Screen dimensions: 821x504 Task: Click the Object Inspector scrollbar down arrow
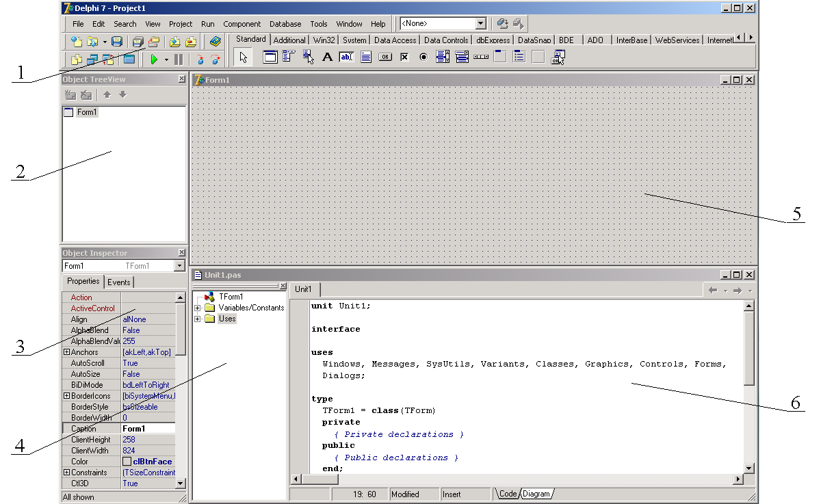[x=181, y=483]
